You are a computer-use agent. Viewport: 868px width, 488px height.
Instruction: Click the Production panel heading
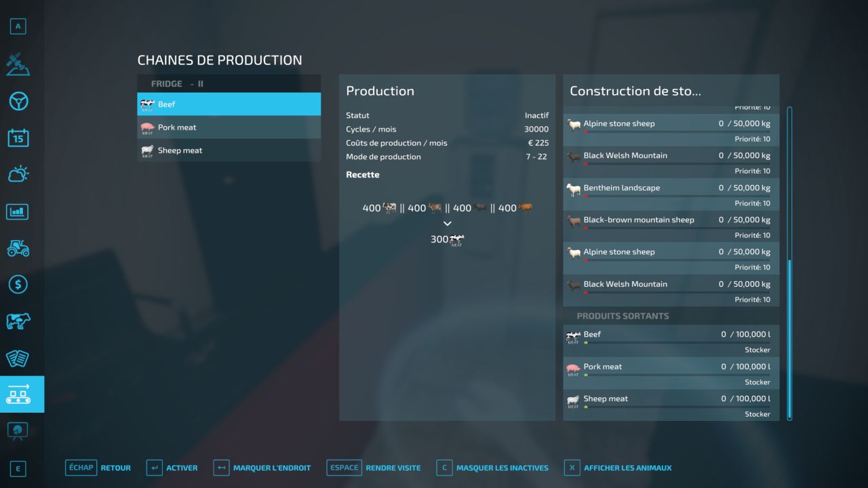click(380, 91)
